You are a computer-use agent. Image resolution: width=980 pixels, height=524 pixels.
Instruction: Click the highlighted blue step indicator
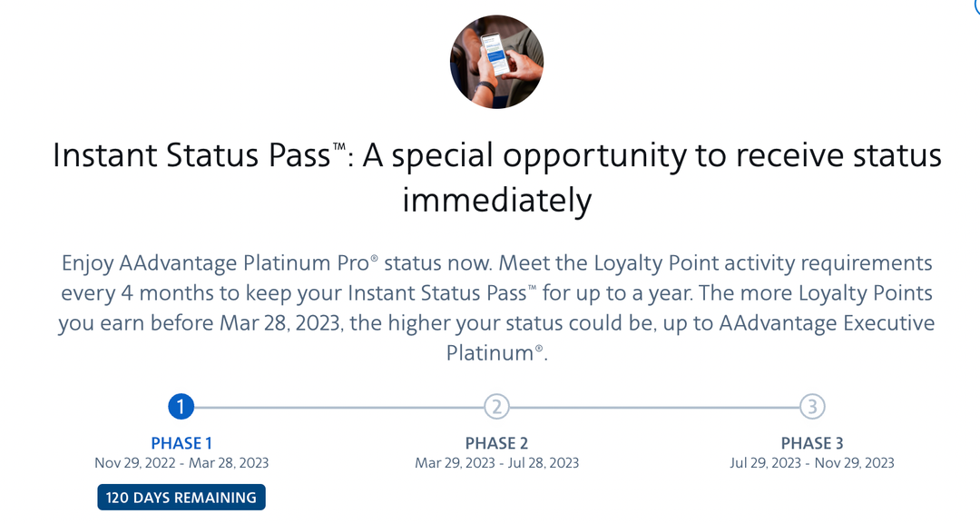(x=181, y=408)
